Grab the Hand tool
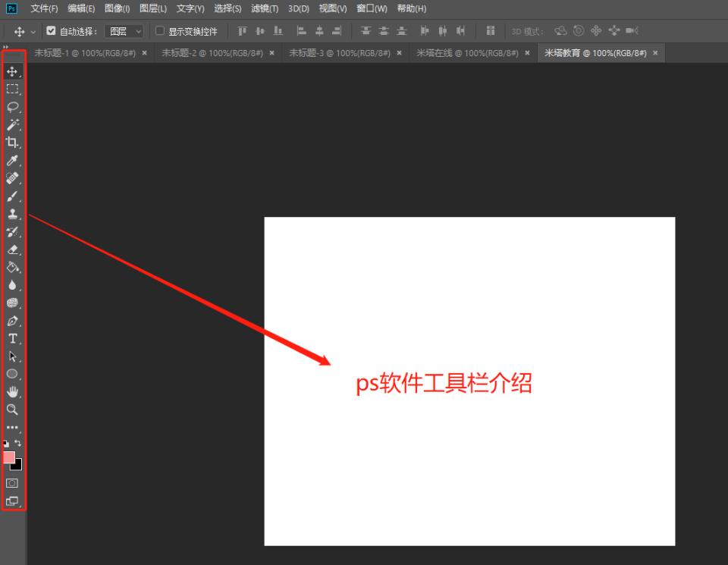This screenshot has width=728, height=565. (12, 391)
